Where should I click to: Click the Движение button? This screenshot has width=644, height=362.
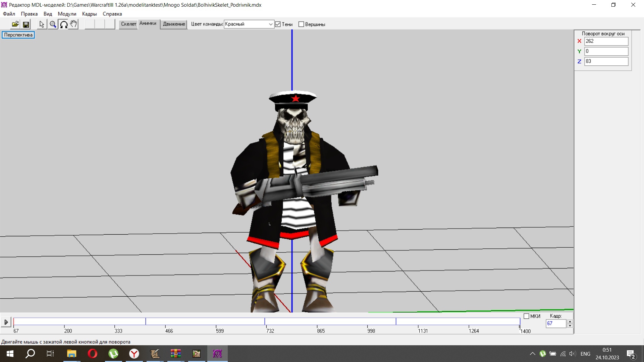click(x=174, y=24)
